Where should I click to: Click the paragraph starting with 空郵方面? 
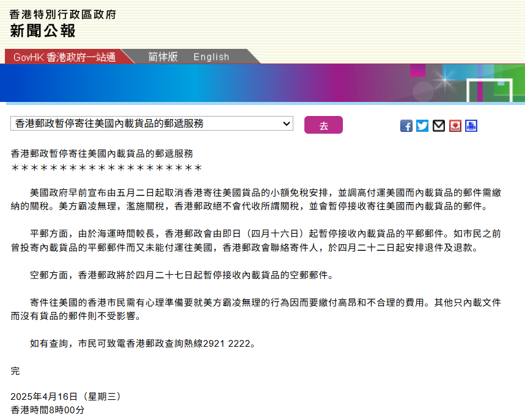click(x=181, y=275)
